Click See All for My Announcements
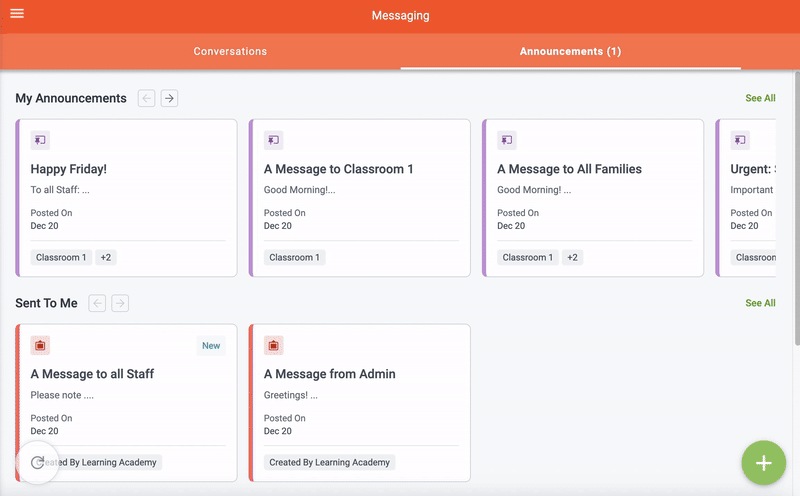Image resolution: width=800 pixels, height=496 pixels. tap(760, 98)
